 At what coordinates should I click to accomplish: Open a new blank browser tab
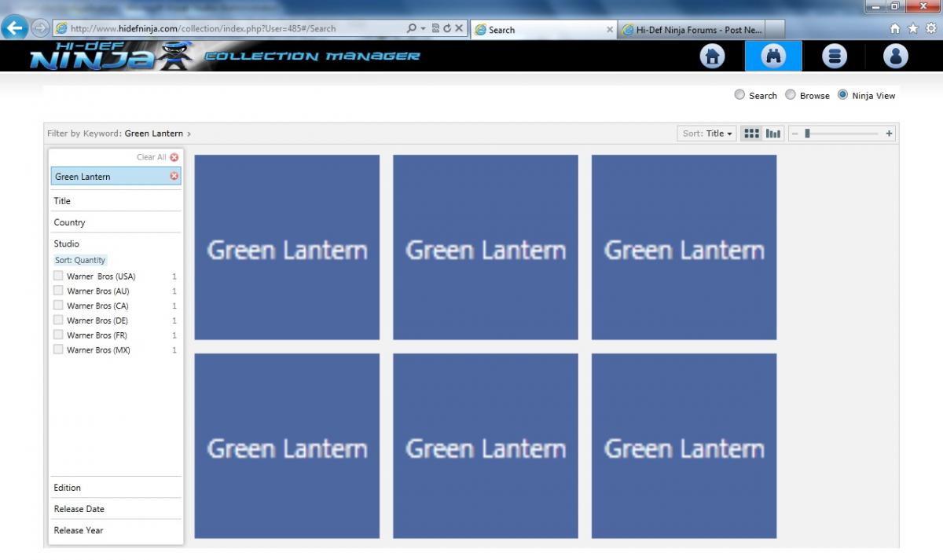click(x=776, y=30)
